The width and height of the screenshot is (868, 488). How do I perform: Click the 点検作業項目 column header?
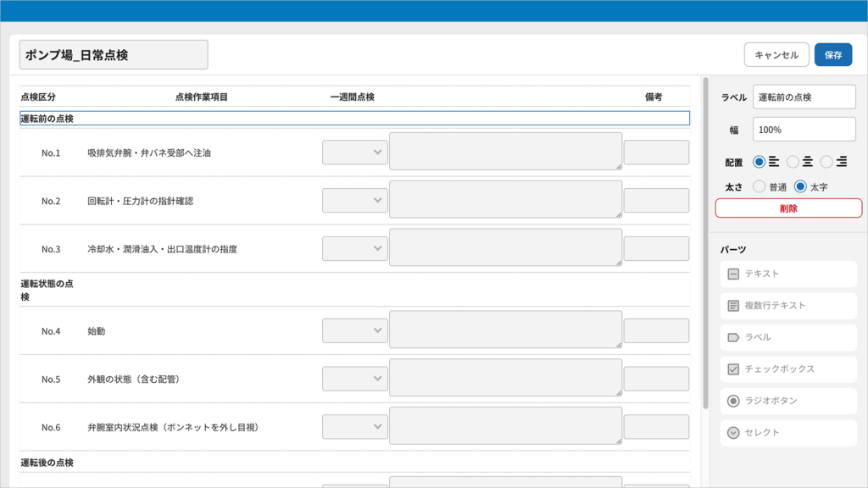click(202, 97)
